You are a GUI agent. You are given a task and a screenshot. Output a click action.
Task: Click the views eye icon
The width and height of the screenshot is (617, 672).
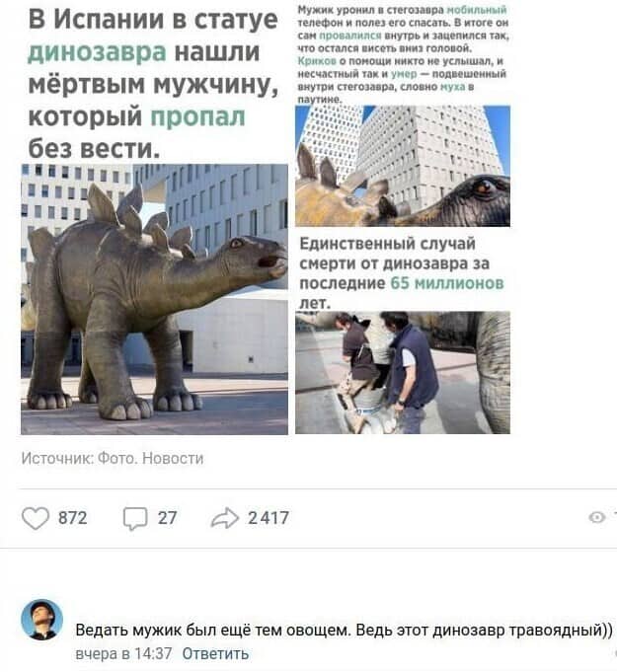(x=596, y=517)
